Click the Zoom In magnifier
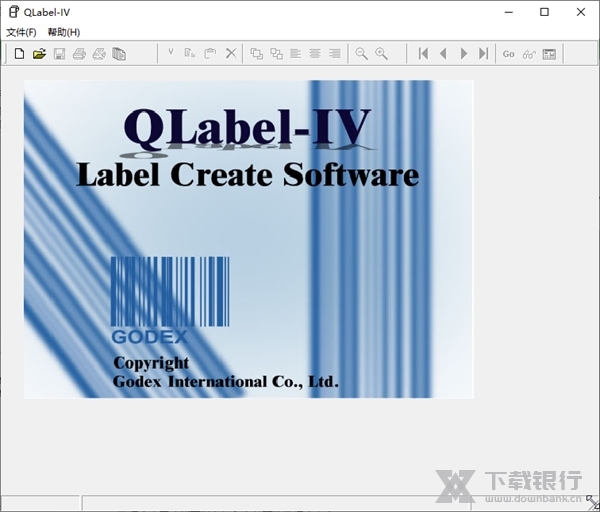 381,54
